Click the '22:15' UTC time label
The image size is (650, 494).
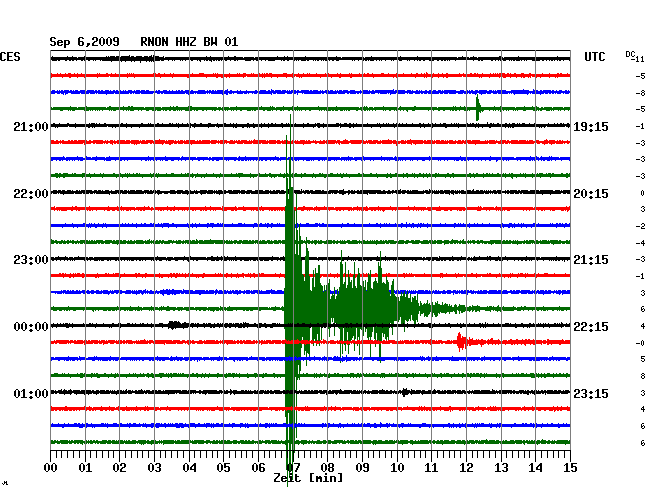[x=591, y=327]
